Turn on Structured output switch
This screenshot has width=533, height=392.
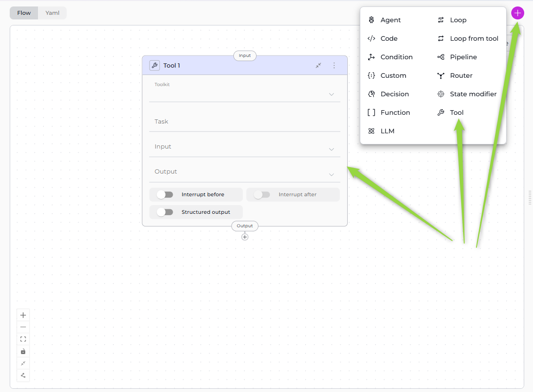click(x=165, y=212)
